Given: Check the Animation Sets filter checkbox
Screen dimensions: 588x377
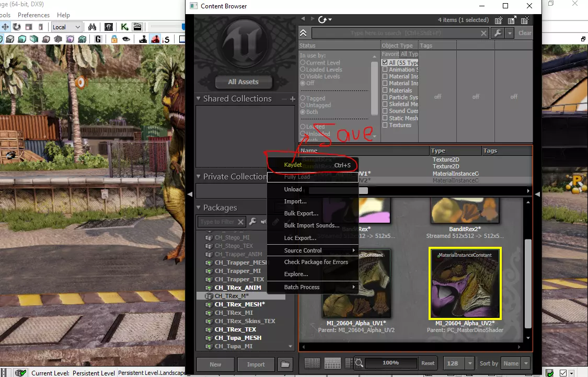Looking at the screenshot, I should pyautogui.click(x=385, y=70).
